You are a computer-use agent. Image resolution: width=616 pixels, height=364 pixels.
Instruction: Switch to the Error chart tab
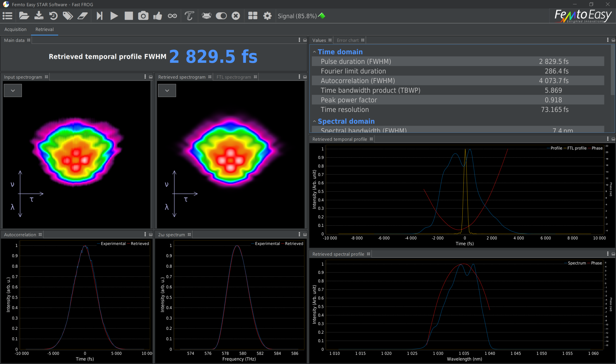click(347, 40)
